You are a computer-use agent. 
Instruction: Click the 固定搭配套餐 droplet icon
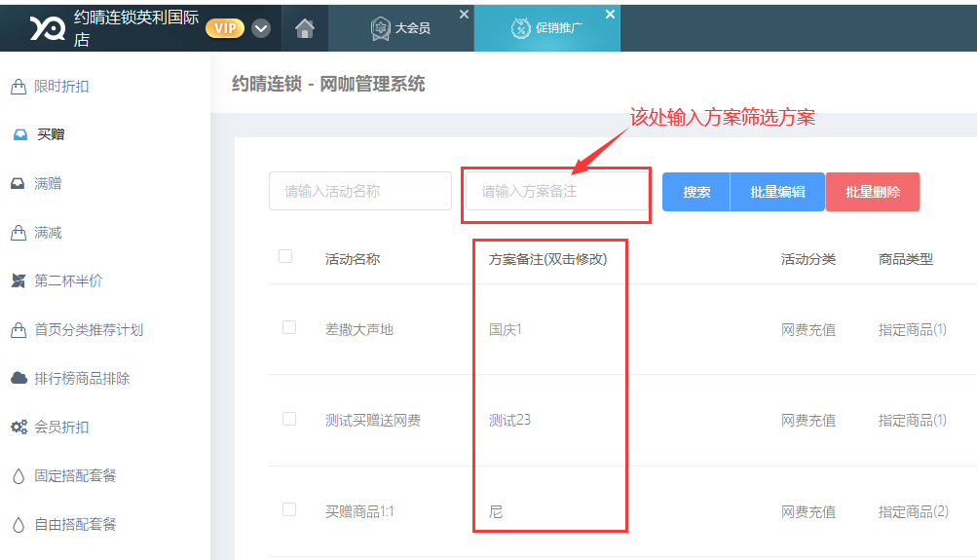pos(19,476)
